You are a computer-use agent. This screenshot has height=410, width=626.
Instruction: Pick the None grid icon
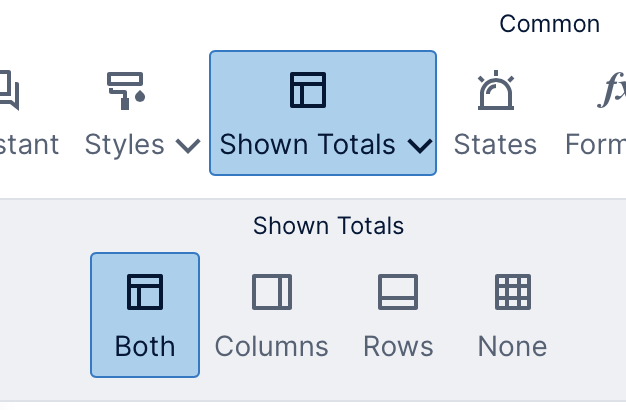[513, 292]
